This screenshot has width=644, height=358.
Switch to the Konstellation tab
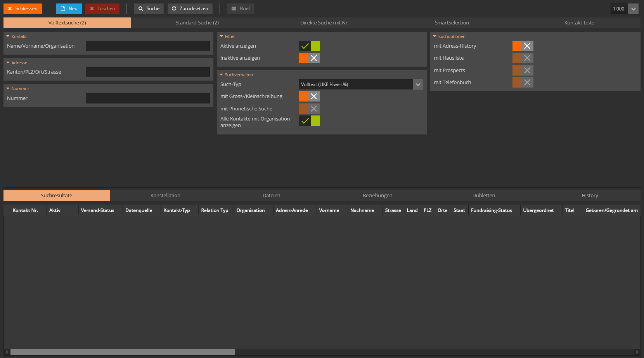click(x=165, y=195)
